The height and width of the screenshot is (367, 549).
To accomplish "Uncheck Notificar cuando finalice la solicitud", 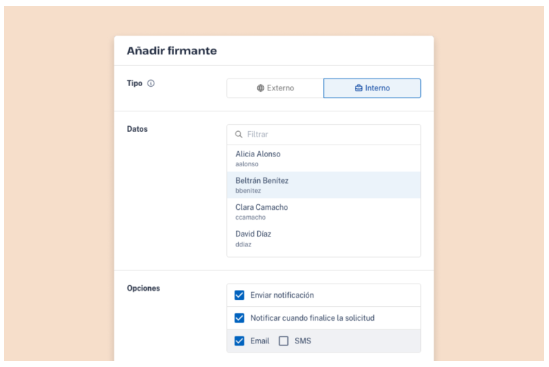I will pyautogui.click(x=239, y=318).
